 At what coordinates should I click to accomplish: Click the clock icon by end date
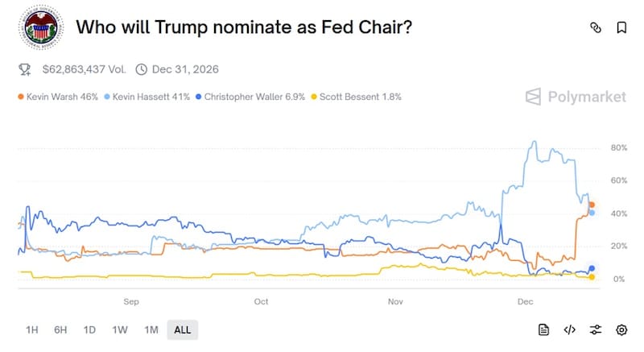(x=142, y=70)
